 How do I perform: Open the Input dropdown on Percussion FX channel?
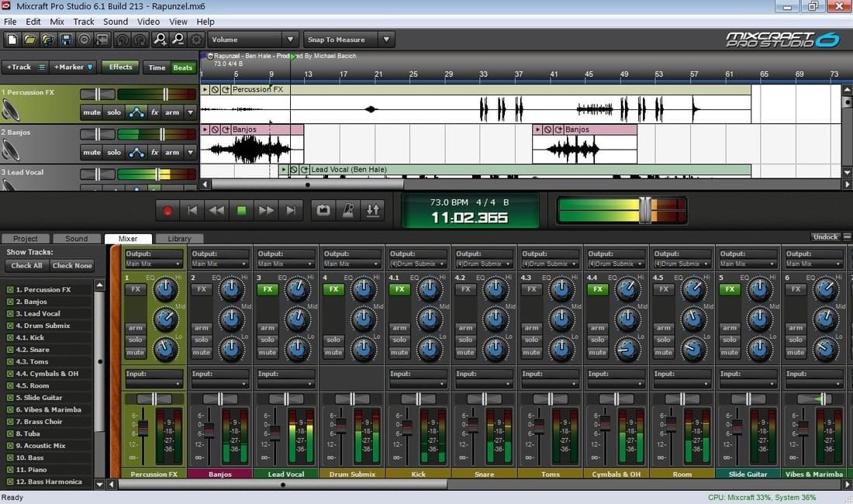click(x=154, y=384)
